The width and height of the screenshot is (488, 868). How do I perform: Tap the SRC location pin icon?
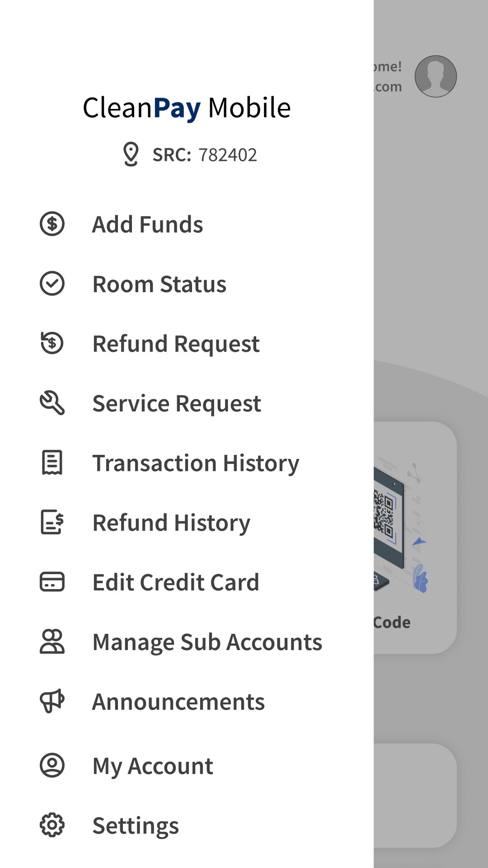pos(131,155)
